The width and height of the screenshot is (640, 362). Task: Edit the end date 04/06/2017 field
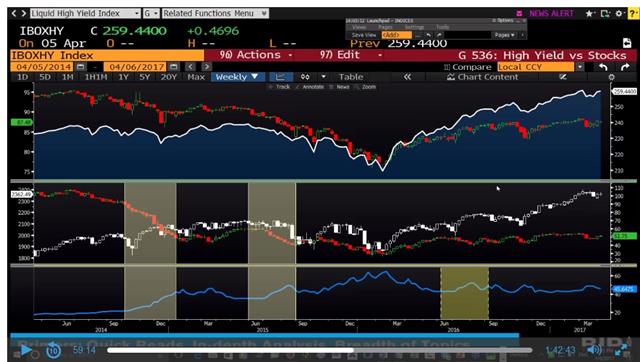(x=135, y=67)
